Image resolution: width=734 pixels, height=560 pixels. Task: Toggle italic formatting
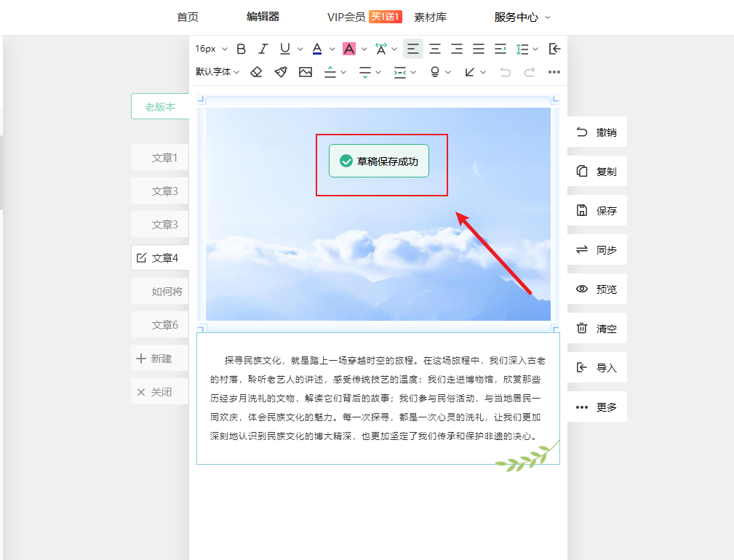[x=263, y=49]
